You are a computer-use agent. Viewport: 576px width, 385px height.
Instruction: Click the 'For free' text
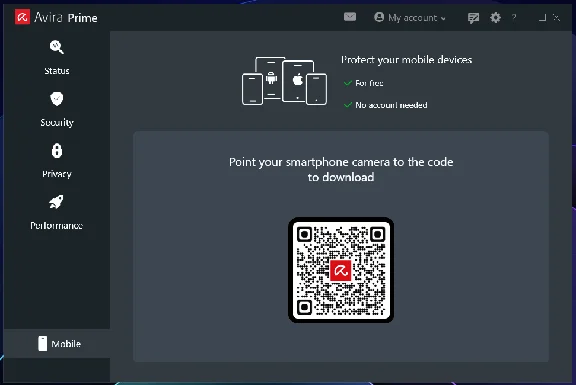(x=369, y=83)
